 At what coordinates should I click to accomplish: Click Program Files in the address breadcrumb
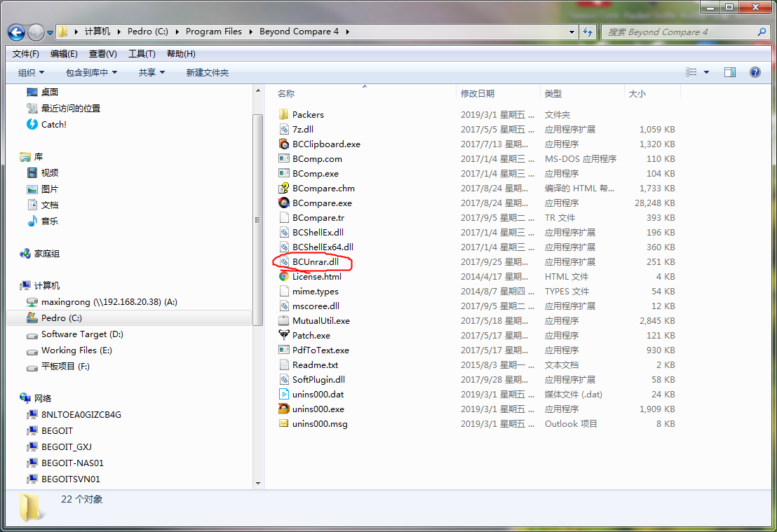point(214,32)
